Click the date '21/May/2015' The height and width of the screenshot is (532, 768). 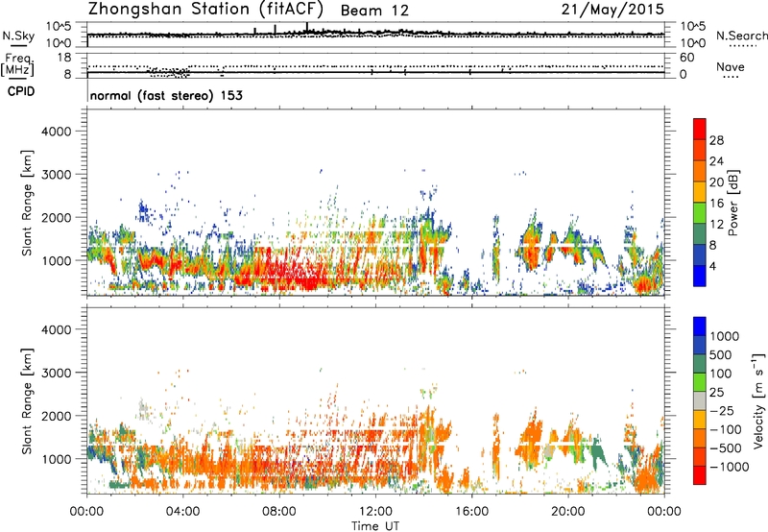(x=612, y=9)
